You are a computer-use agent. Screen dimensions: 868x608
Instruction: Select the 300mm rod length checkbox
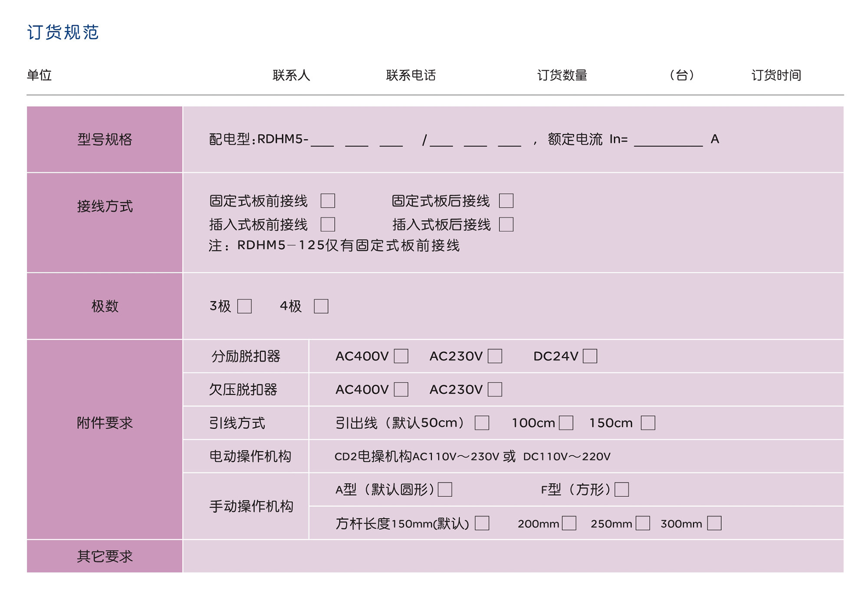[714, 523]
